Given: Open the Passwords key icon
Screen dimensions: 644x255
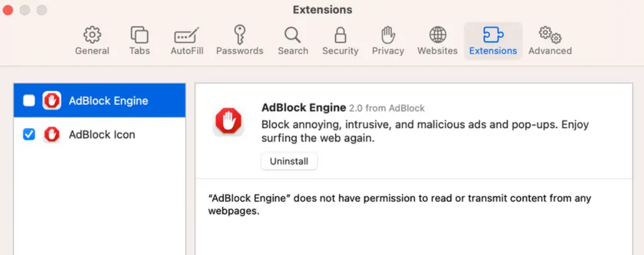Looking at the screenshot, I should [x=239, y=34].
